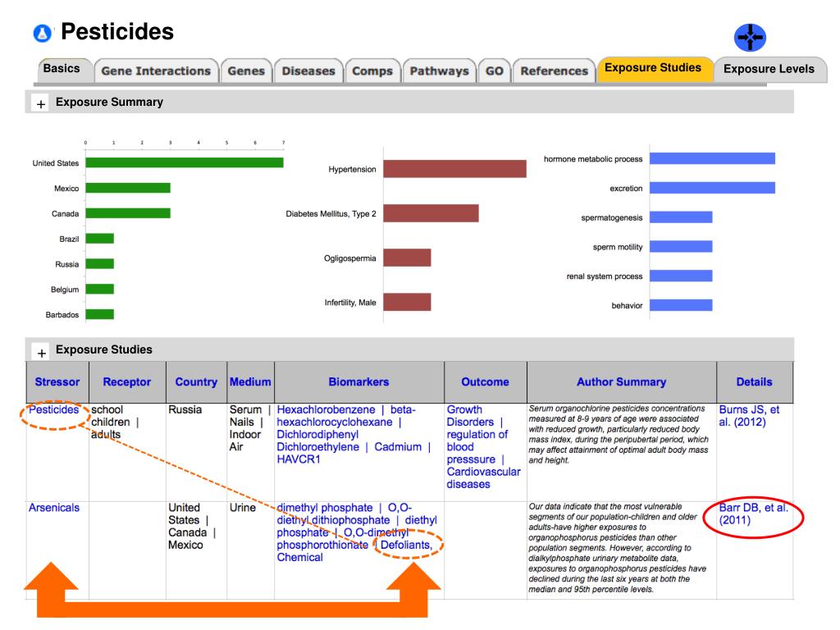The width and height of the screenshot is (840, 630).
Task: Click the Details column header
Action: click(x=755, y=382)
